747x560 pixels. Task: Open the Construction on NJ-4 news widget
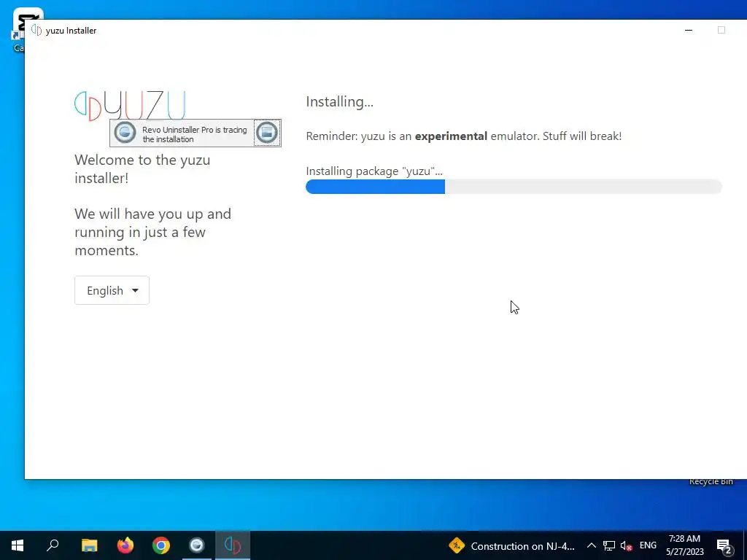coord(511,545)
